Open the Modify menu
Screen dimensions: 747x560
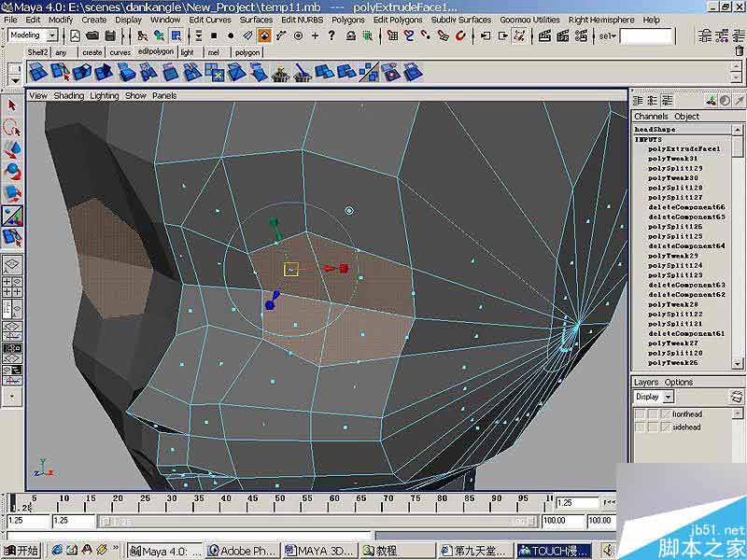(x=61, y=20)
